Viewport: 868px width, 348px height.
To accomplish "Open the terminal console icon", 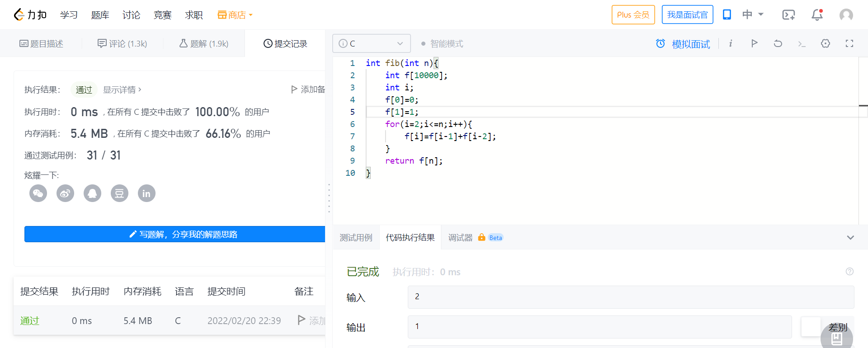I will 802,44.
